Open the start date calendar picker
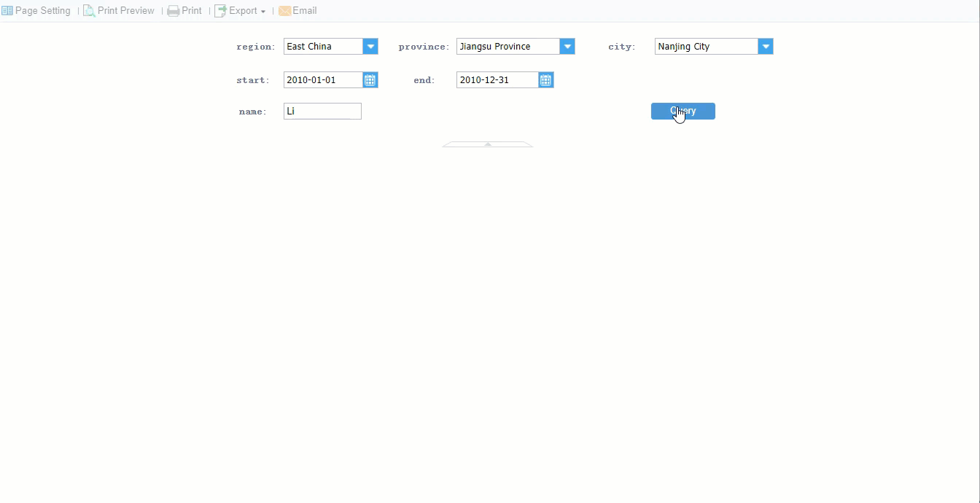The image size is (980, 503). coord(370,79)
